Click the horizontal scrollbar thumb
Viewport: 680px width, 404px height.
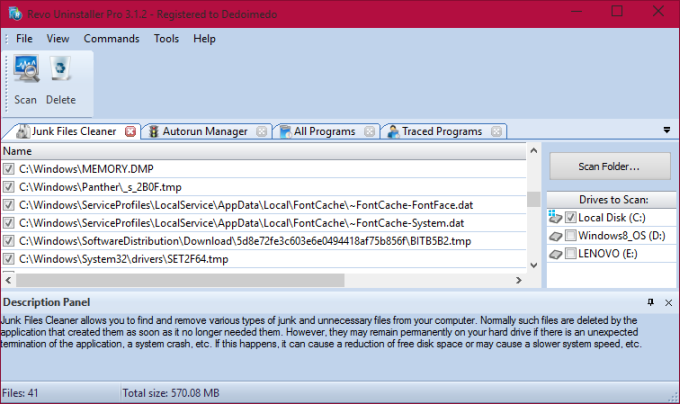(x=180, y=280)
